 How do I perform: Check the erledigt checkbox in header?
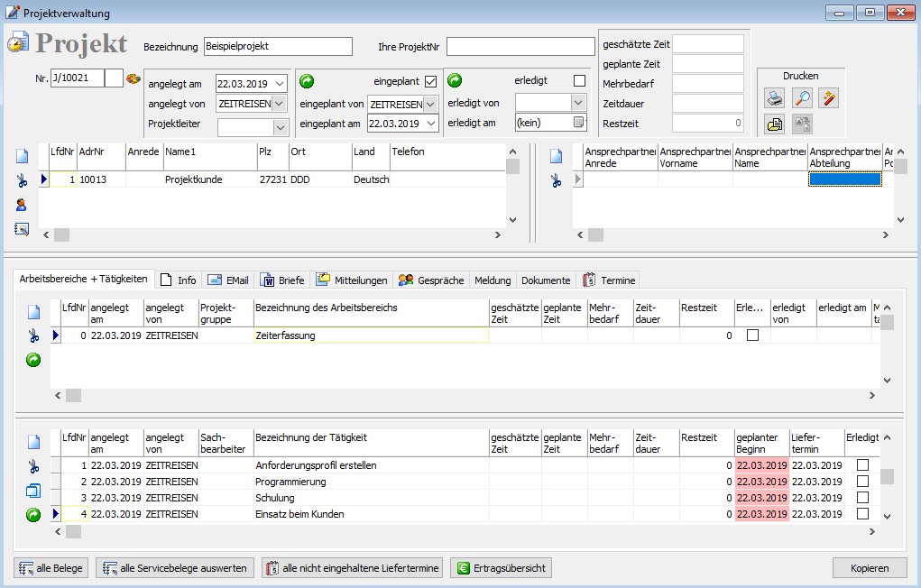pyautogui.click(x=579, y=81)
